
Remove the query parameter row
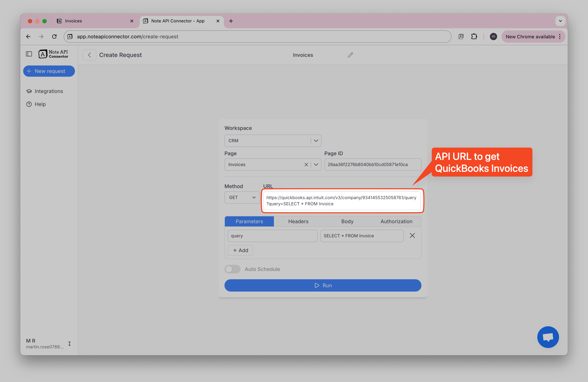pyautogui.click(x=412, y=236)
